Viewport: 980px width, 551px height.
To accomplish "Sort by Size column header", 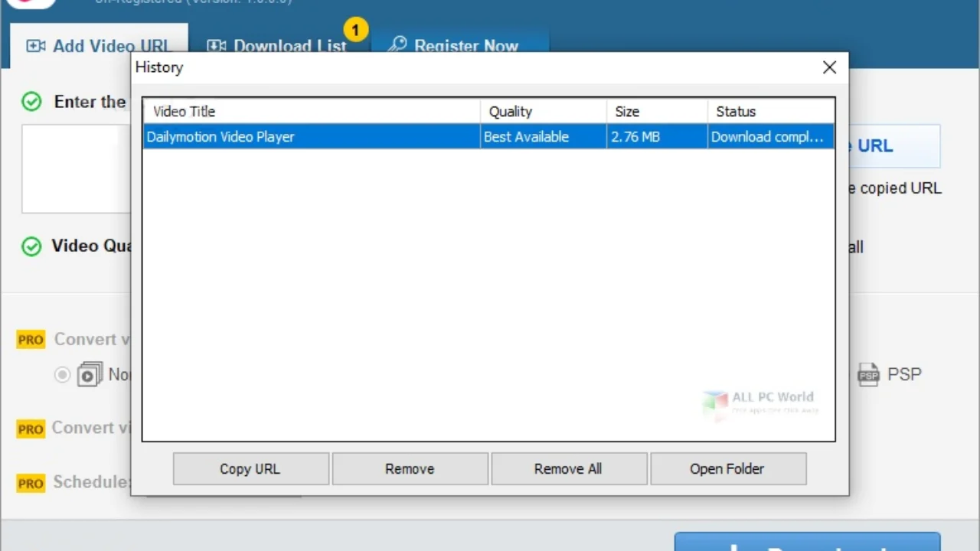I will pos(656,112).
